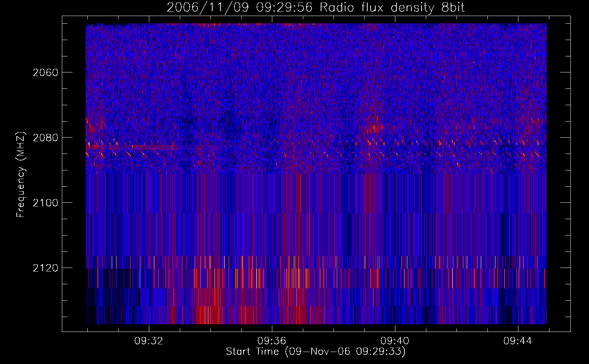Click the 2120 frequency tick label
589x364 pixels.
pyautogui.click(x=46, y=268)
